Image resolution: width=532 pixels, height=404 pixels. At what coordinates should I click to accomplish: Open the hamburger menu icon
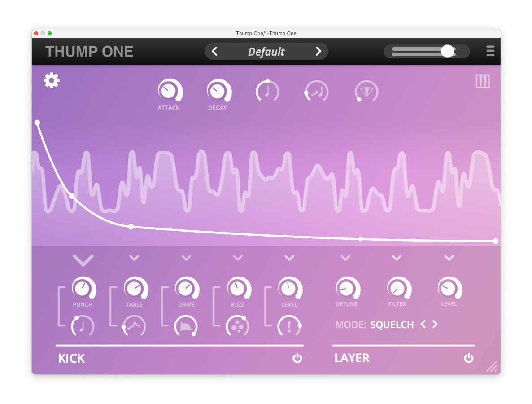[490, 51]
